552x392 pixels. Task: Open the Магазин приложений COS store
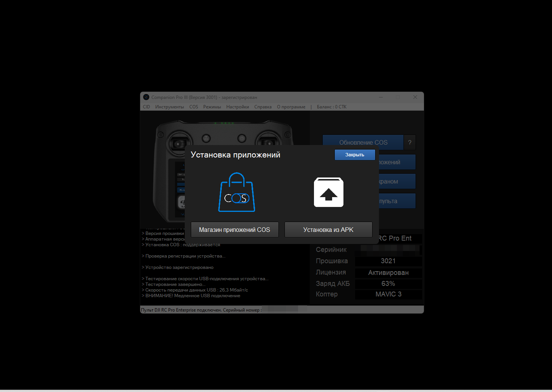(235, 230)
